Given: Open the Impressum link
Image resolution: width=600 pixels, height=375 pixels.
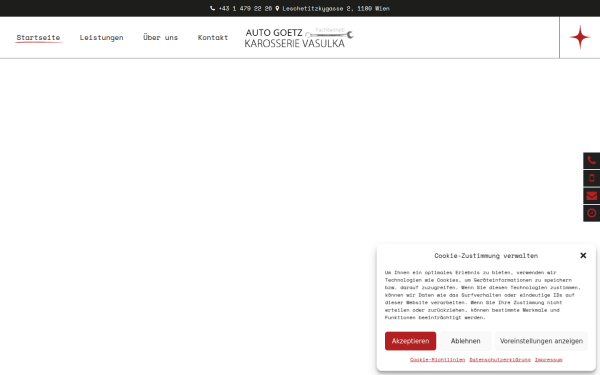Looking at the screenshot, I should point(548,360).
